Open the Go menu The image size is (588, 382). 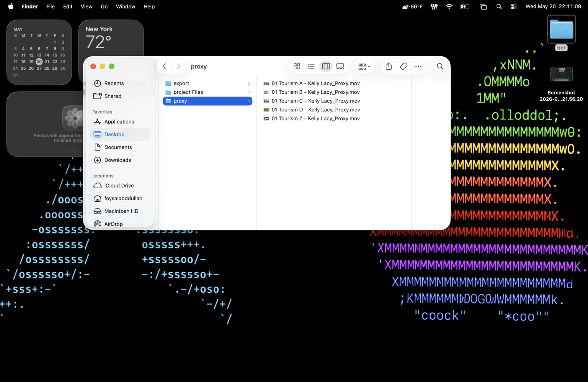(104, 7)
